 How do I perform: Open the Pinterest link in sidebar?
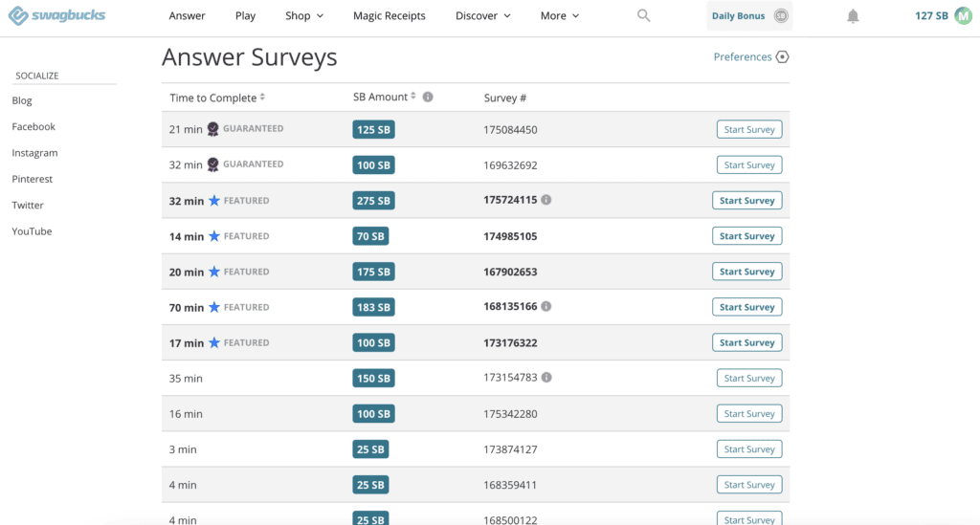click(33, 179)
